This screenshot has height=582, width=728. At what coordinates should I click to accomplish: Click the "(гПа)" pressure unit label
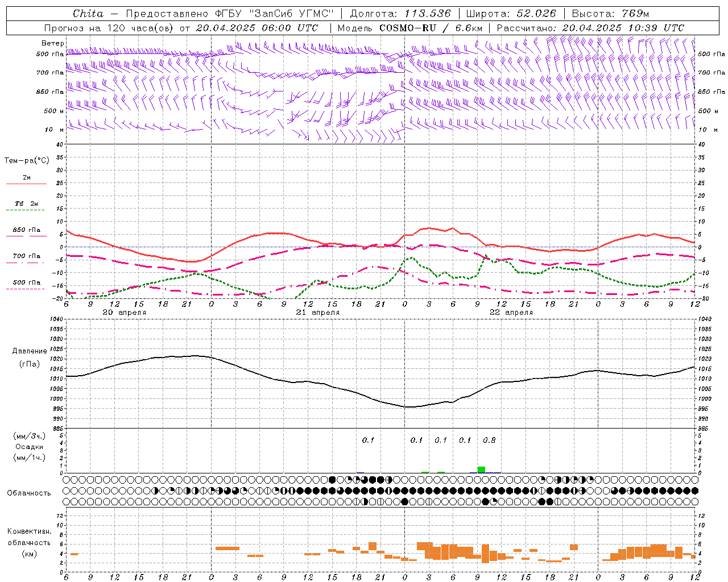pos(30,364)
